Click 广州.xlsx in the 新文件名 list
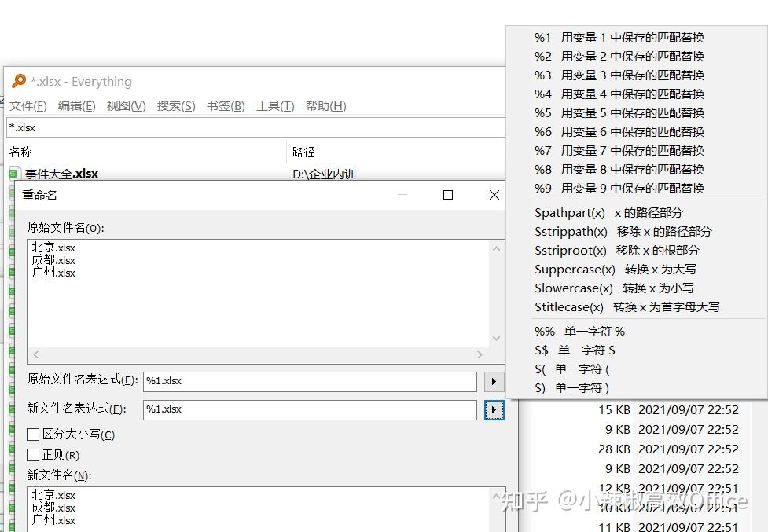 point(53,520)
